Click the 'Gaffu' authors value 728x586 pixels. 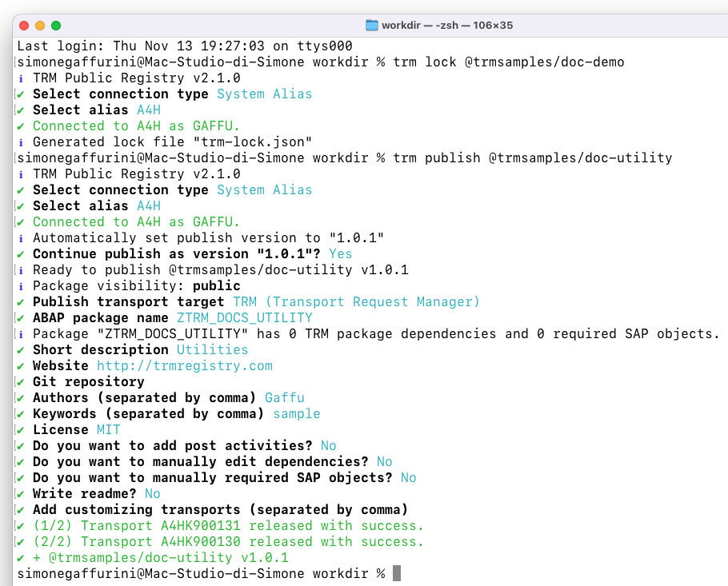tap(285, 397)
